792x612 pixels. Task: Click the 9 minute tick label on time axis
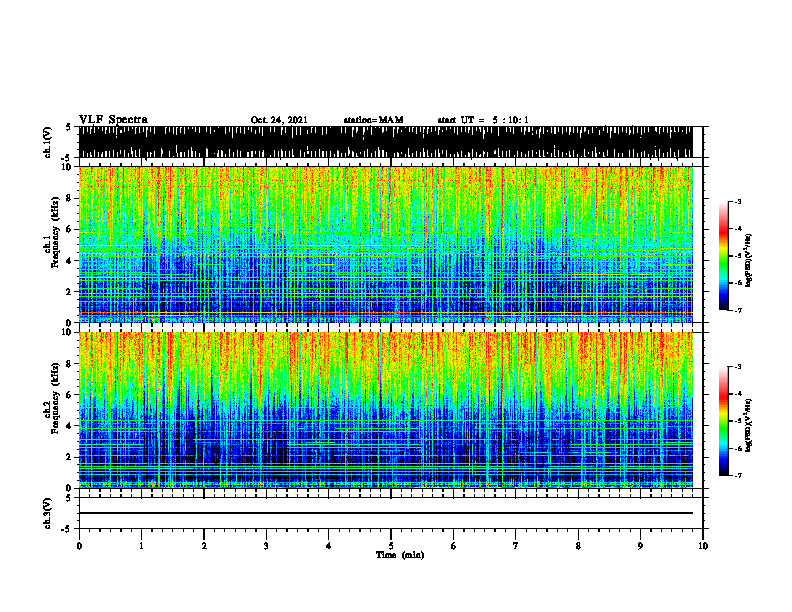click(640, 546)
